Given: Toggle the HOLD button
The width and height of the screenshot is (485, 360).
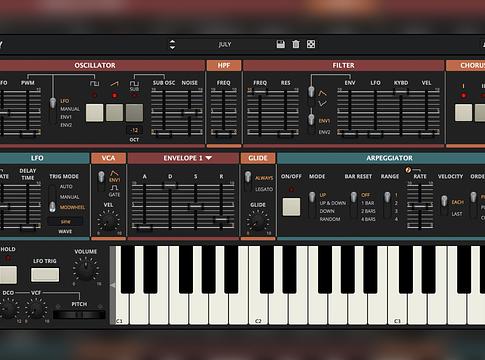Looking at the screenshot, I should pos(8,275).
